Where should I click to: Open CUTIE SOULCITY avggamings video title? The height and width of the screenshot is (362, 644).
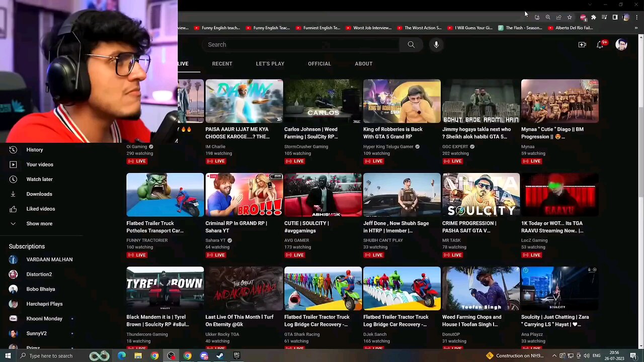pos(306,227)
